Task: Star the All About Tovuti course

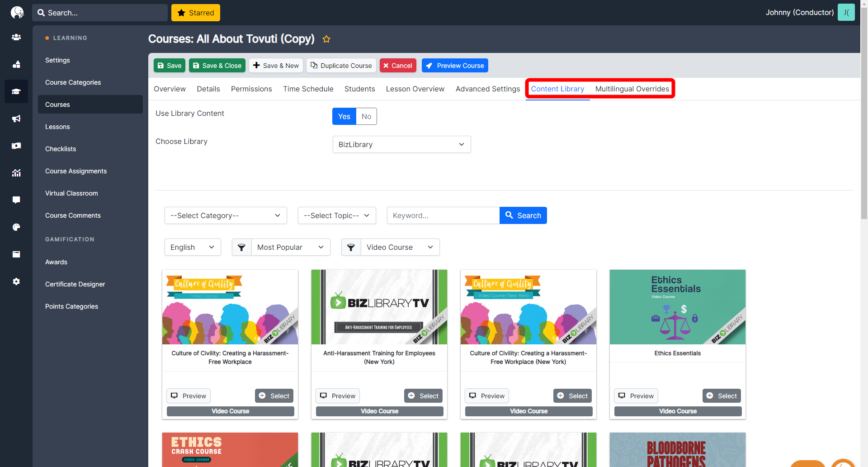Action: (x=326, y=39)
